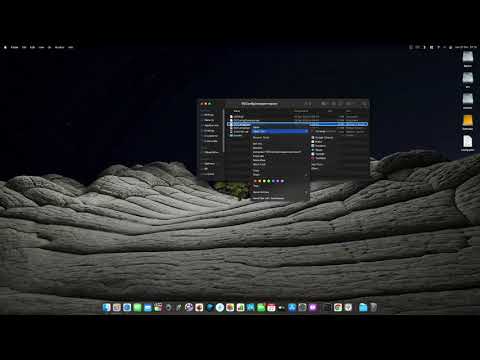Sort by the Name column header
The height and width of the screenshot is (360, 480).
pos(237,111)
